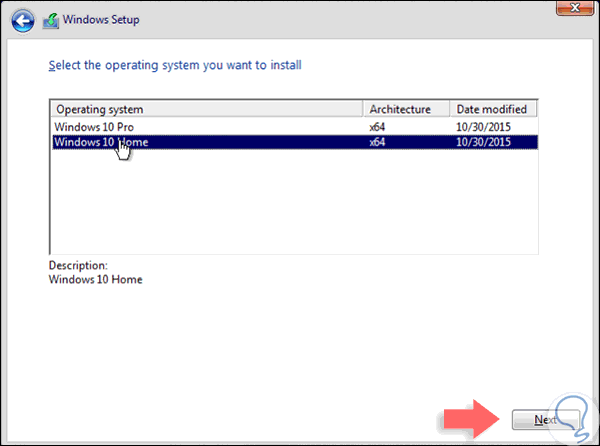Click the date of the Windows 10 Pro row

(x=483, y=127)
